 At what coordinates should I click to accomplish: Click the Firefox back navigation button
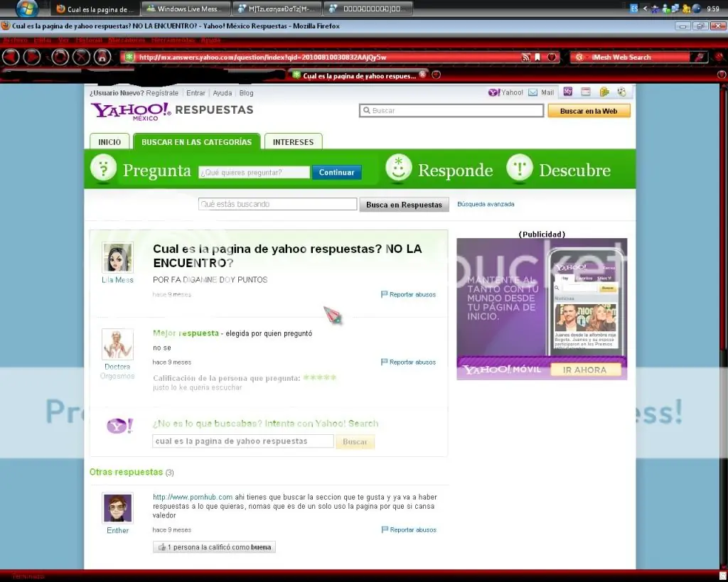tap(11, 57)
